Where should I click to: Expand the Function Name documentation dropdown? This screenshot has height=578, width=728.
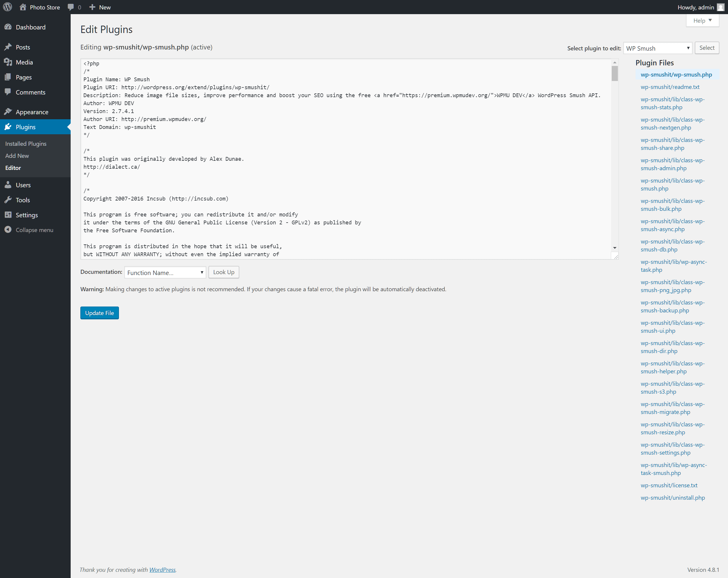[x=165, y=272]
